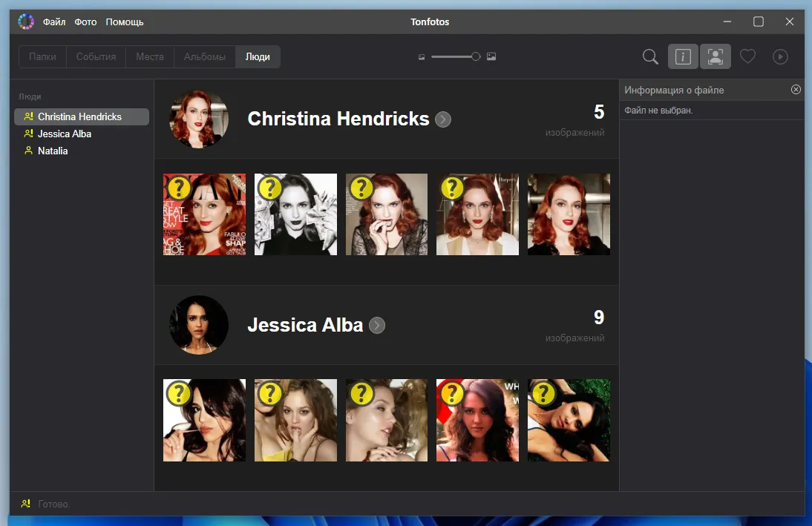Image resolution: width=812 pixels, height=526 pixels.
Task: Click the small thumbnail size icon
Action: click(x=422, y=57)
